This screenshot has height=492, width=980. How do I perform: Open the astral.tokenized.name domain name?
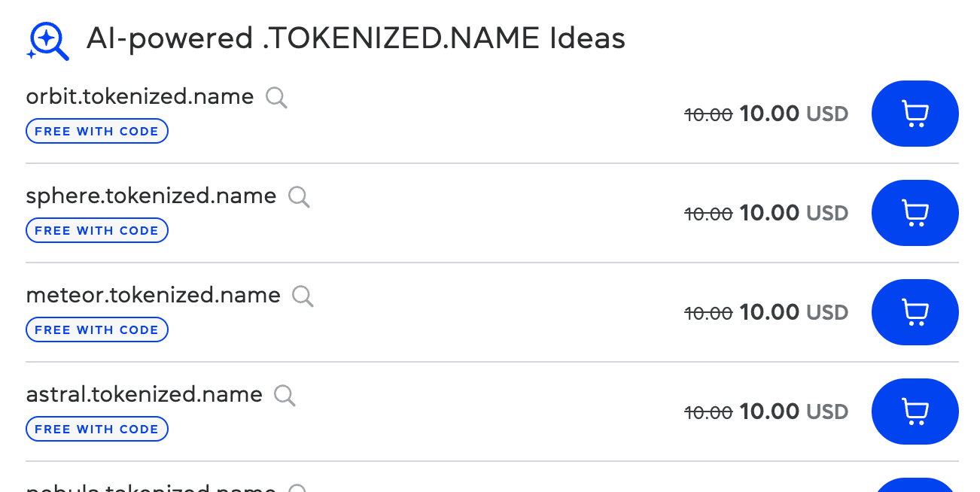[x=145, y=395]
